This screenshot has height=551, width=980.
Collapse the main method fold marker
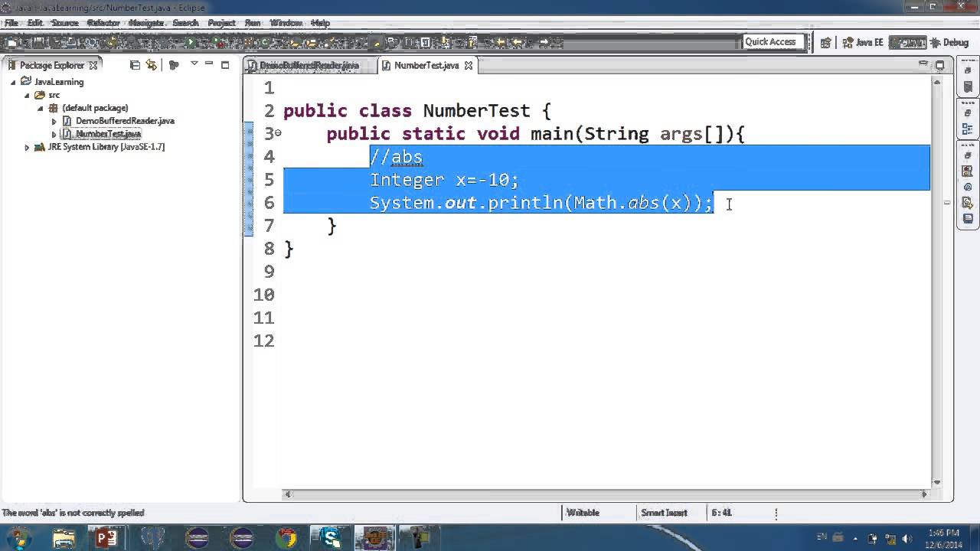click(x=278, y=133)
